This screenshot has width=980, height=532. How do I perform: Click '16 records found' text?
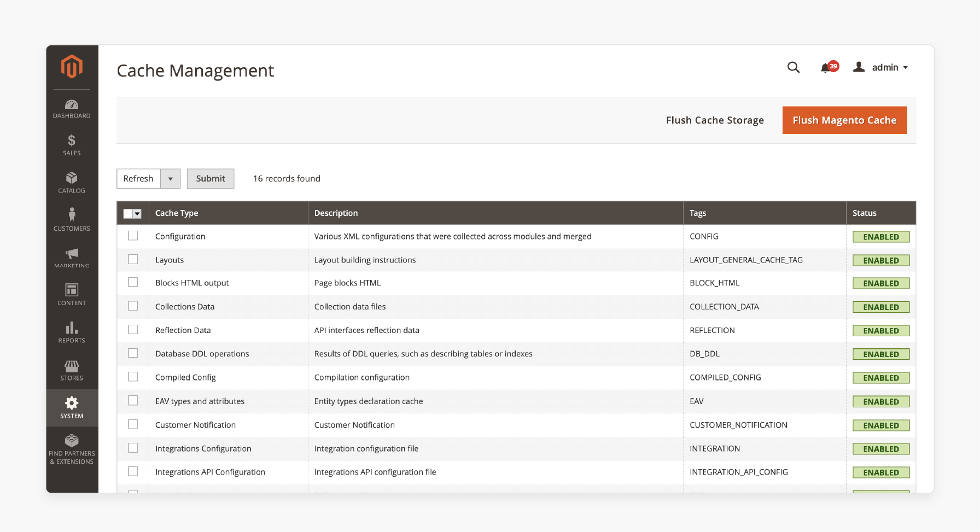[287, 178]
